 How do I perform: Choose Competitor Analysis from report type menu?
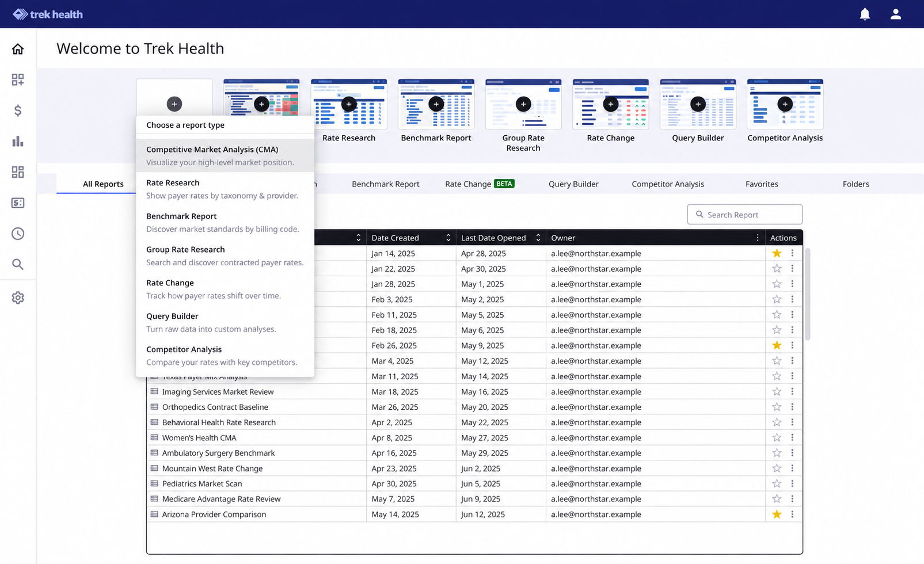(225, 356)
